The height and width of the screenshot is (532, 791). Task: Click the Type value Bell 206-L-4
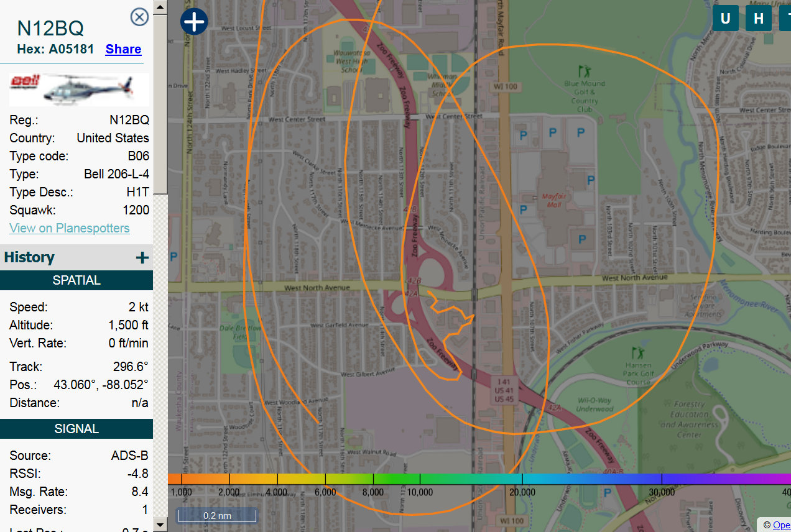[x=116, y=174]
